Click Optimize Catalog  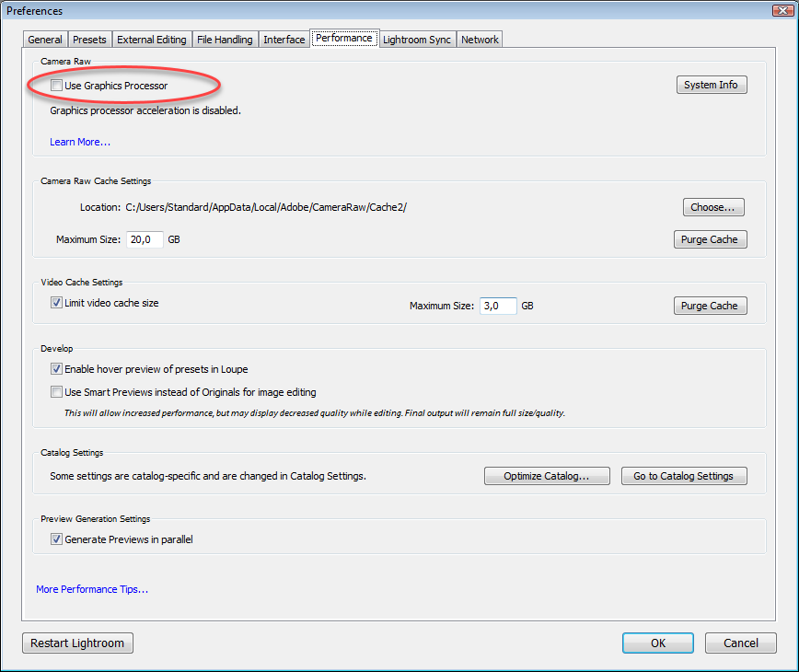(547, 476)
